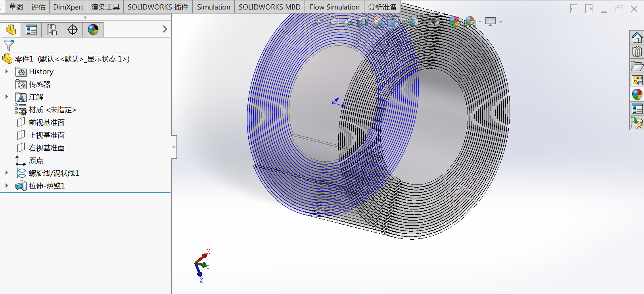
Task: Switch to the 分析准备 tab
Action: [382, 7]
